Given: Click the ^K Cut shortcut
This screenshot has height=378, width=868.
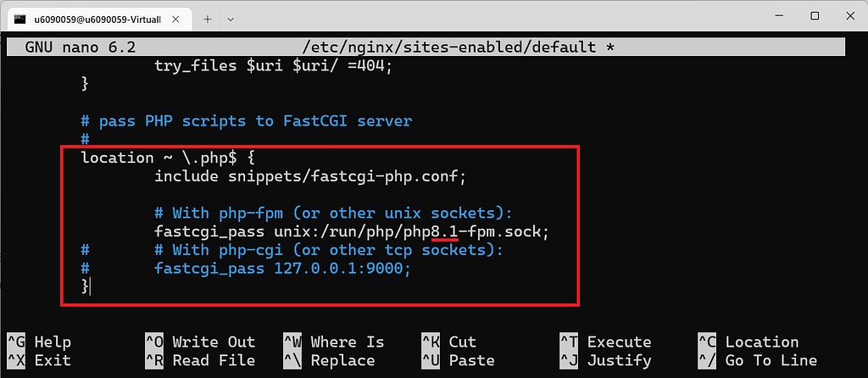Looking at the screenshot, I should [x=449, y=342].
